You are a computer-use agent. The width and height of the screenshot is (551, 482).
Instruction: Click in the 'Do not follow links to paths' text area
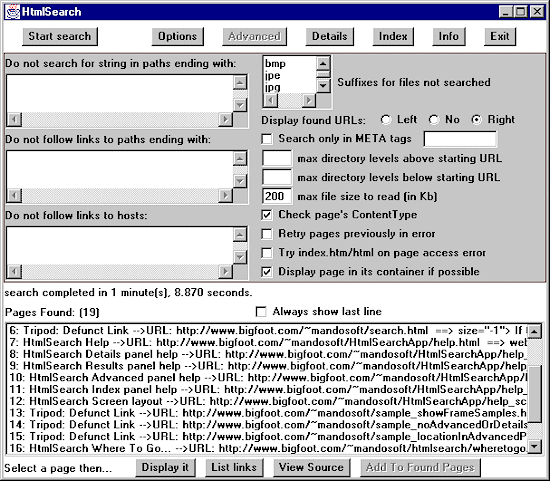click(x=120, y=170)
